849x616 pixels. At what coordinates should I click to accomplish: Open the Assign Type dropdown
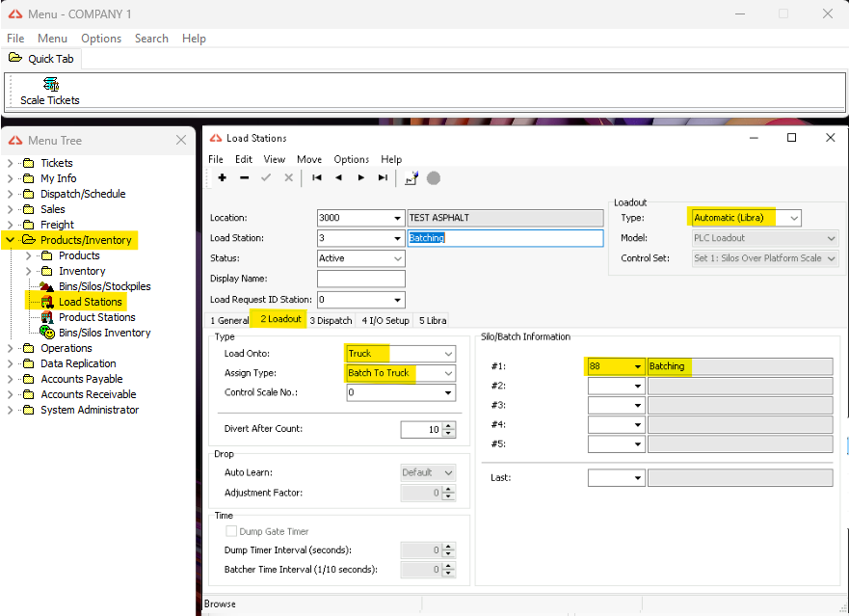coord(448,373)
